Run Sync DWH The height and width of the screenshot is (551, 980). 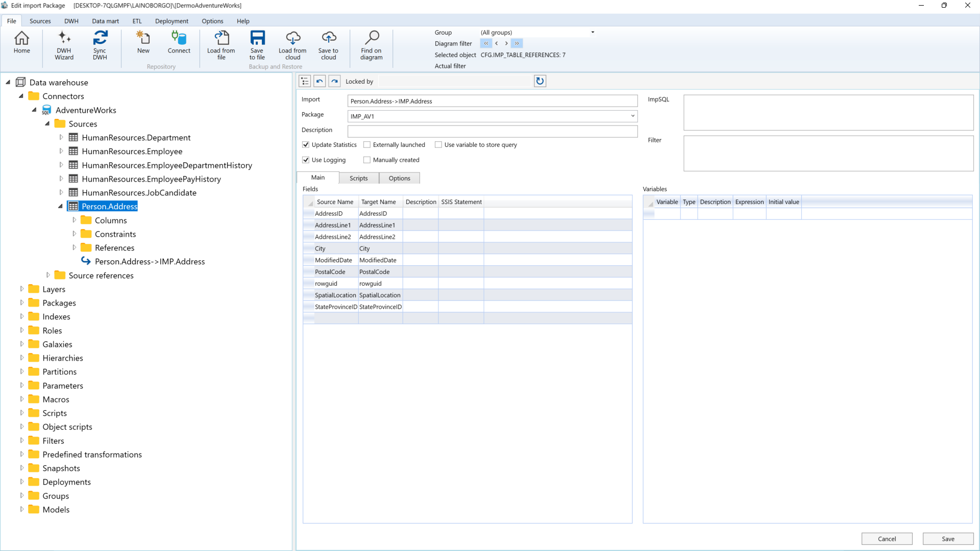(100, 45)
